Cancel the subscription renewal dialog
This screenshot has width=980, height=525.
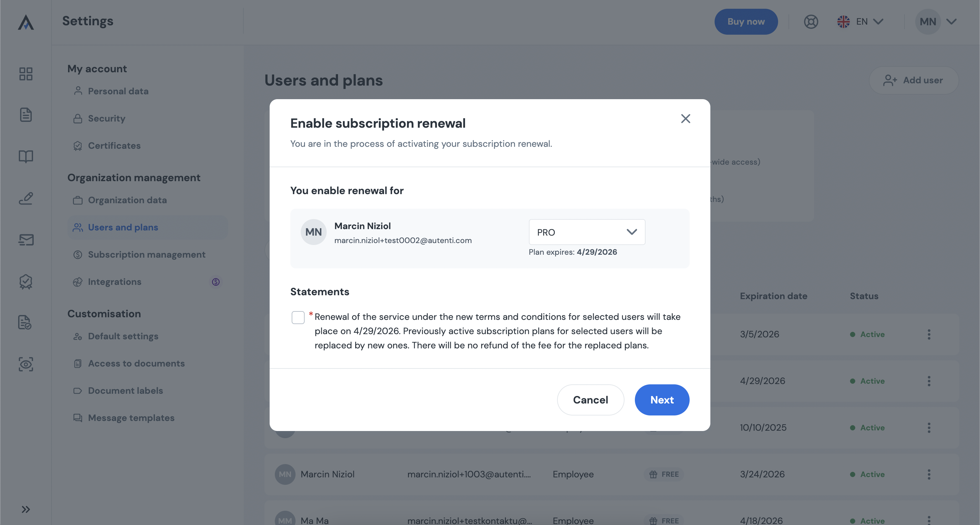pos(590,400)
